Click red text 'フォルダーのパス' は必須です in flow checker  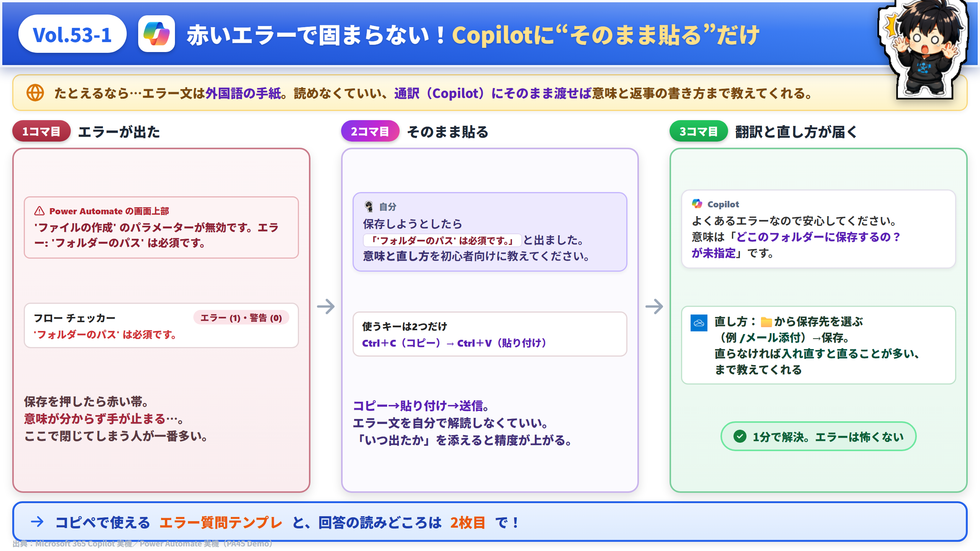tap(106, 335)
